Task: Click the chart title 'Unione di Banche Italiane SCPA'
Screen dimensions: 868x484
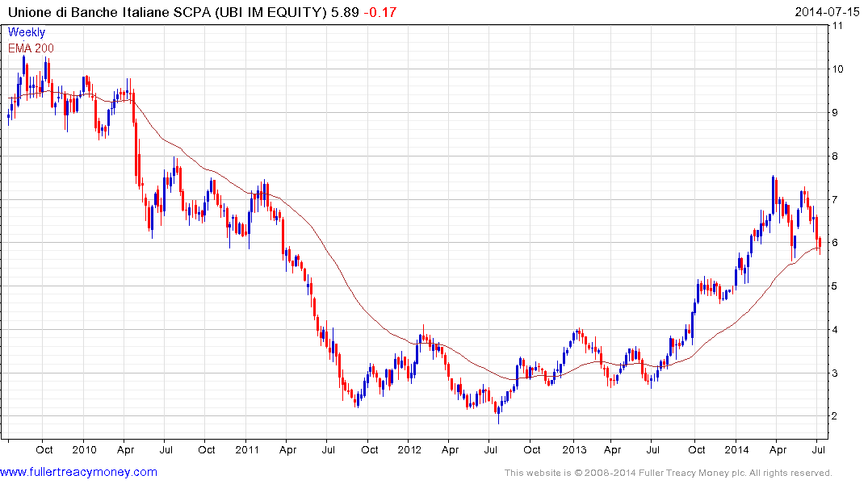Action: point(111,12)
